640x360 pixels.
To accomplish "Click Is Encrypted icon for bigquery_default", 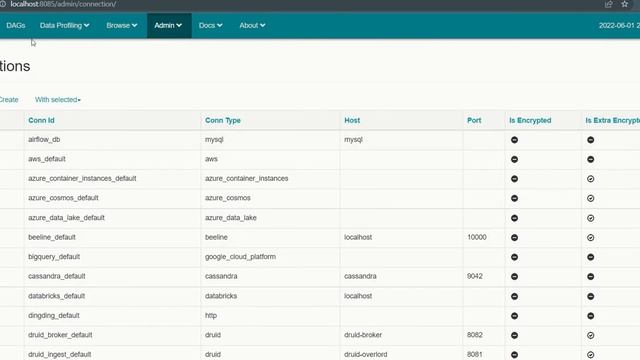I will coord(514,257).
